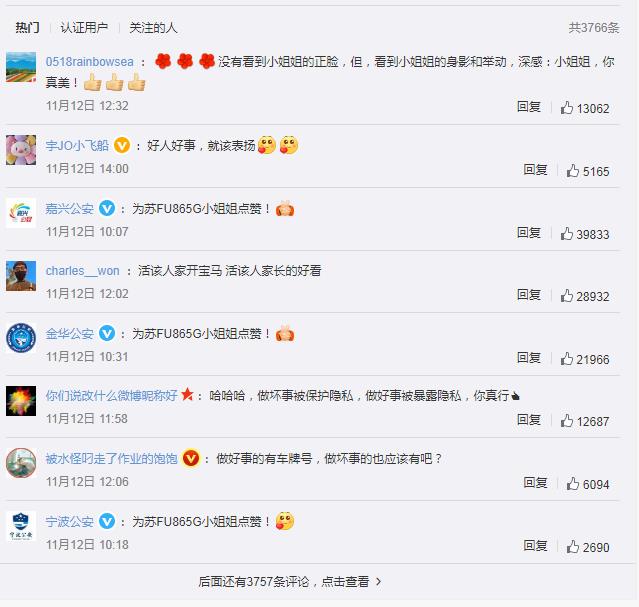The image size is (639, 607).
Task: Reply to charles__won's comment
Action: (529, 294)
